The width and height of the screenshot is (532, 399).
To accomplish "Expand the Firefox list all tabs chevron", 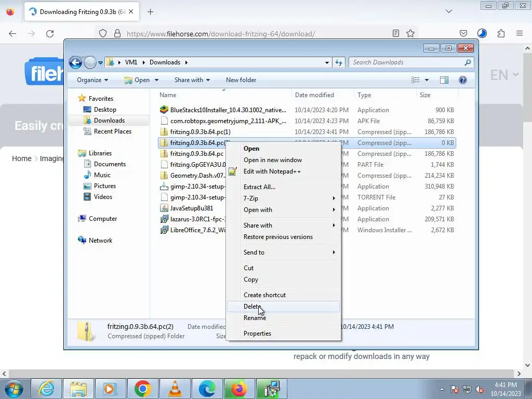I will (448, 11).
